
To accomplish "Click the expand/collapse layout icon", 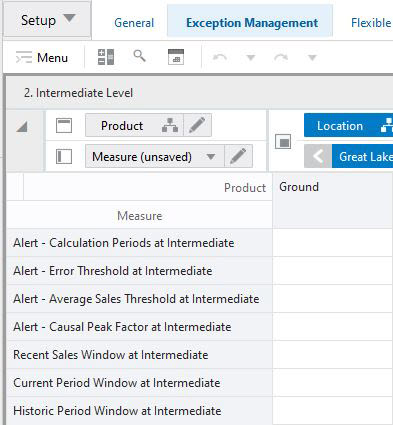I will [106, 57].
